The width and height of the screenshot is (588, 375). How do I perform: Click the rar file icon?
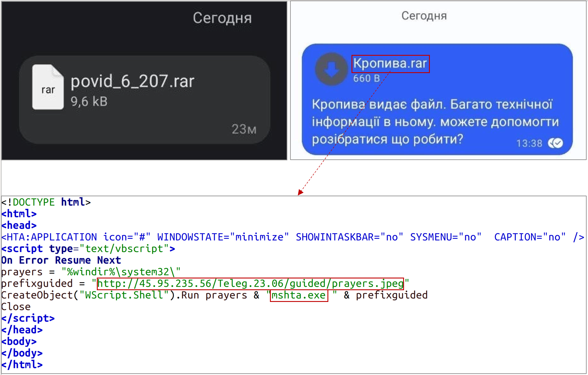coord(48,87)
